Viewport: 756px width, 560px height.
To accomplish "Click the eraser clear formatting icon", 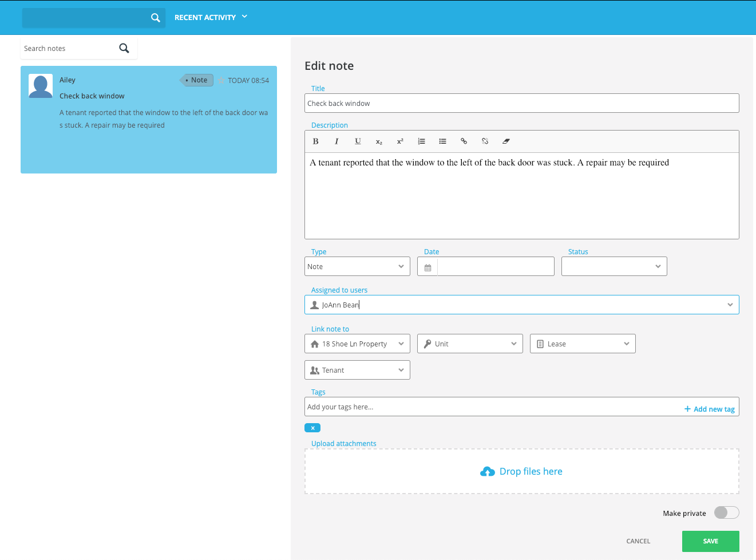I will 506,141.
